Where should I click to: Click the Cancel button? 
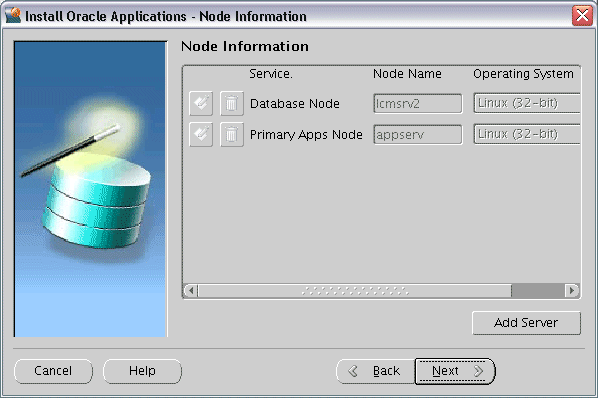point(53,371)
